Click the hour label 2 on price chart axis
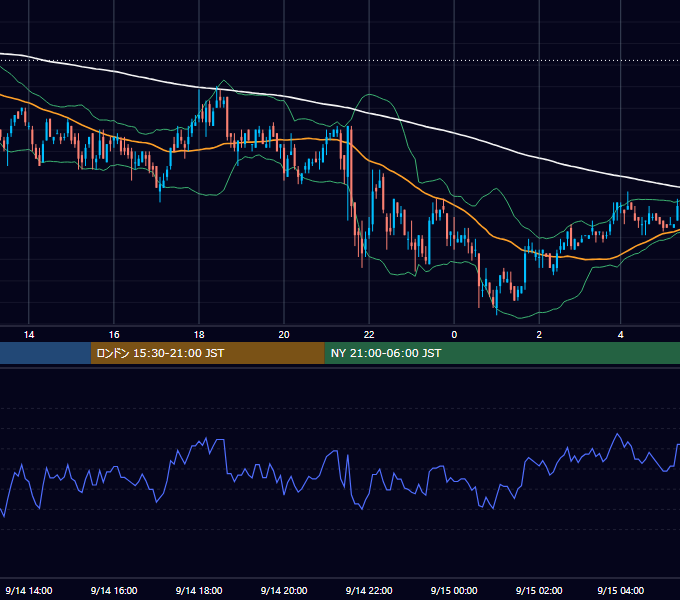The width and height of the screenshot is (680, 600). 539,335
